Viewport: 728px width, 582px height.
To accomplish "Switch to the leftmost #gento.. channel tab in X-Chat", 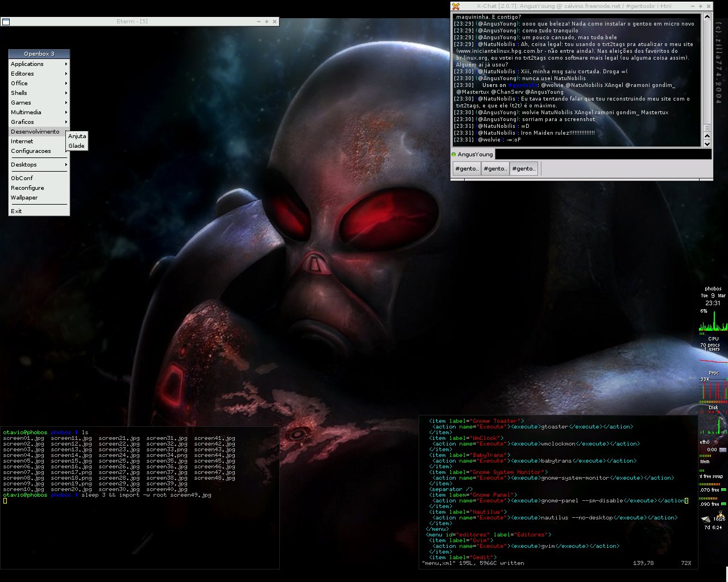I will click(x=467, y=169).
